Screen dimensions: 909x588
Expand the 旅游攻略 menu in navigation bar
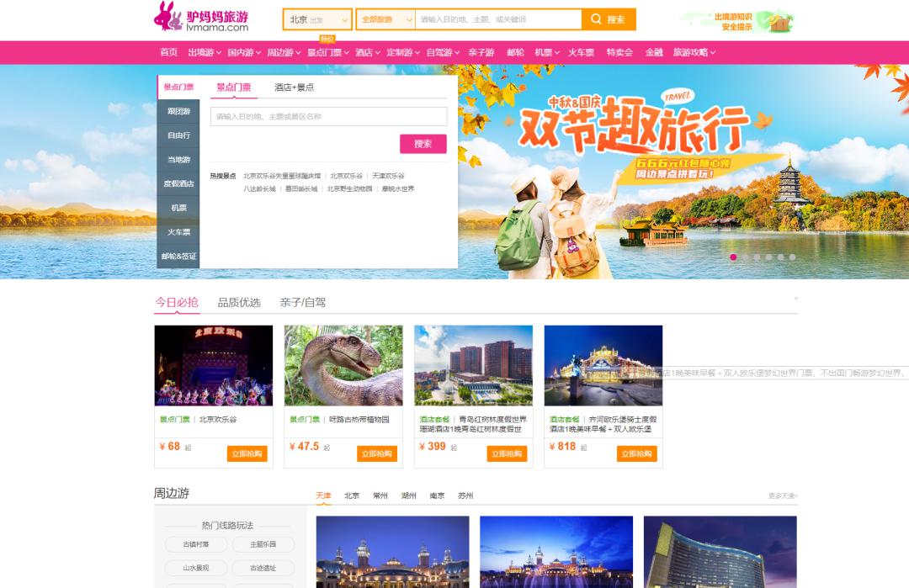(x=694, y=52)
